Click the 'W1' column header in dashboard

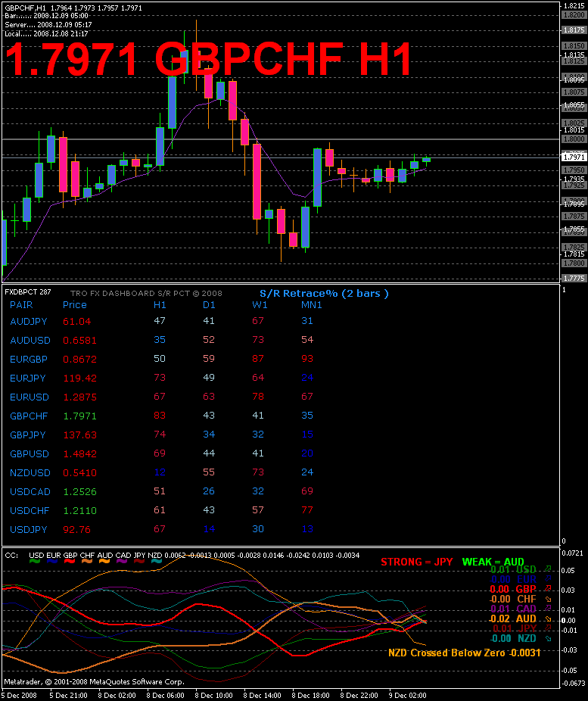coord(260,305)
